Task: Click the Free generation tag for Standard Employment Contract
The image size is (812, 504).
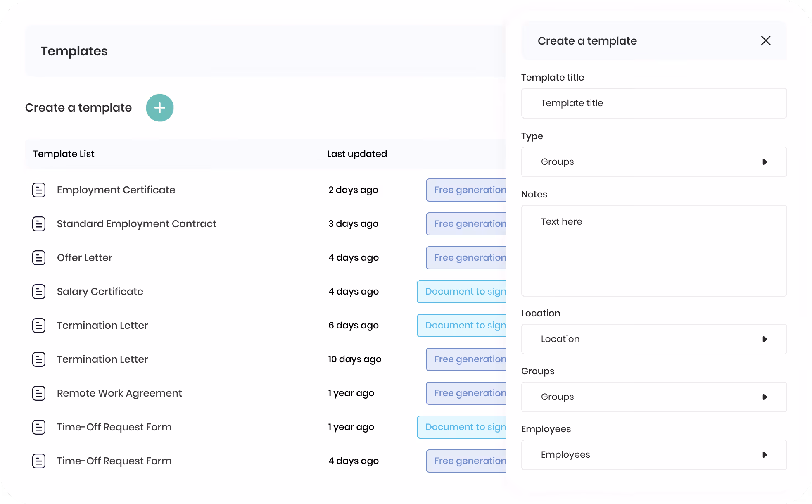Action: point(466,224)
